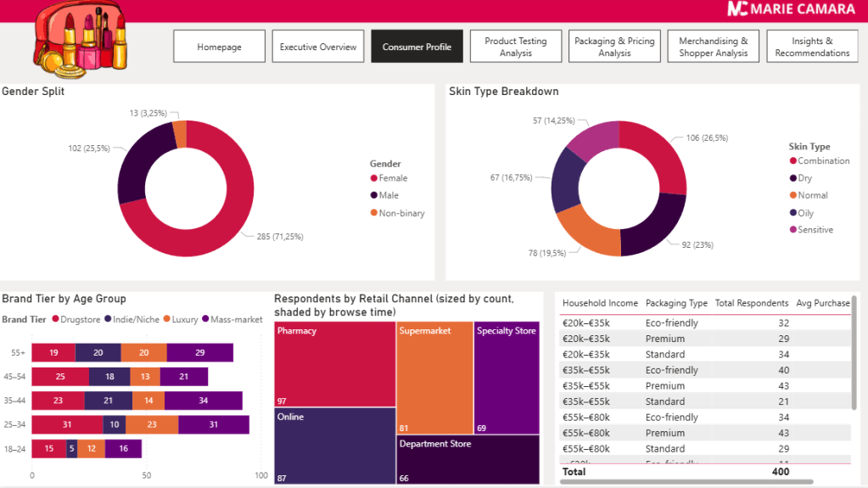Select the Oily skin type legend marker
The image size is (868, 488).
(x=793, y=213)
